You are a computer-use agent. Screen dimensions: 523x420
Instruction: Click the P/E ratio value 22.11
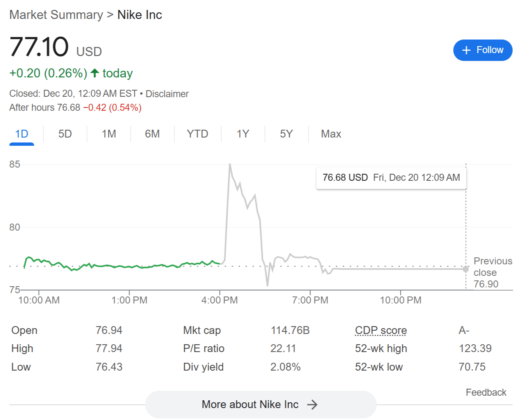283,349
